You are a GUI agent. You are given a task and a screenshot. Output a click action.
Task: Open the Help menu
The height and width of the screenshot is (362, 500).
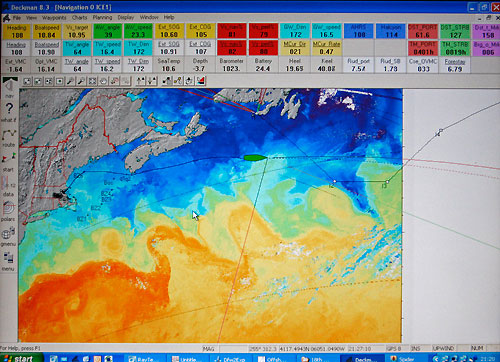click(x=169, y=17)
